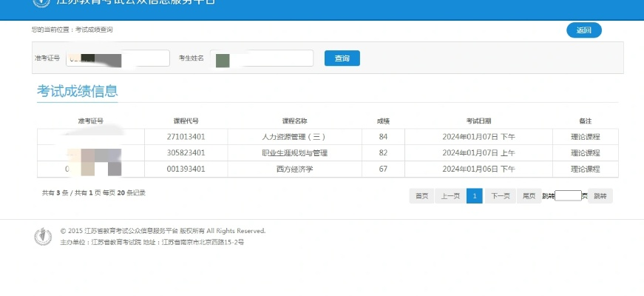
Task: Click 下一页 next page button
Action: click(501, 196)
